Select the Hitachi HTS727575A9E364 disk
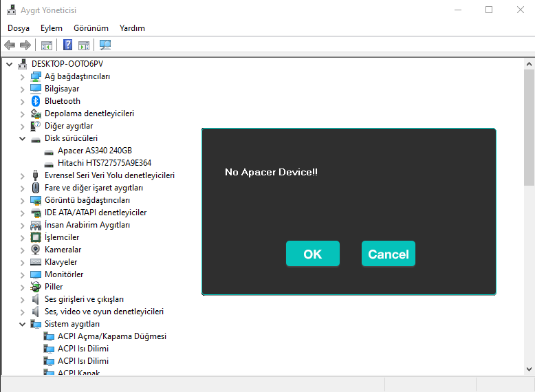Screen dimensions: 535x392 pos(105,163)
